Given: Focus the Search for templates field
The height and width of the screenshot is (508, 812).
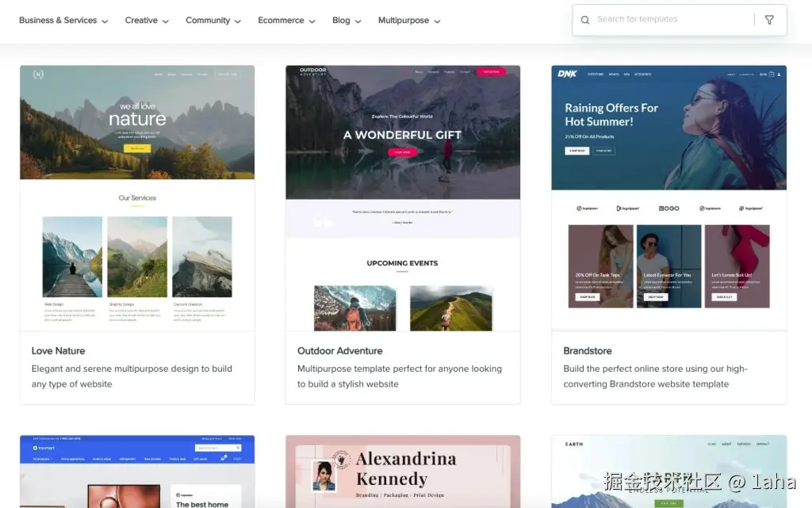Looking at the screenshot, I should 671,20.
